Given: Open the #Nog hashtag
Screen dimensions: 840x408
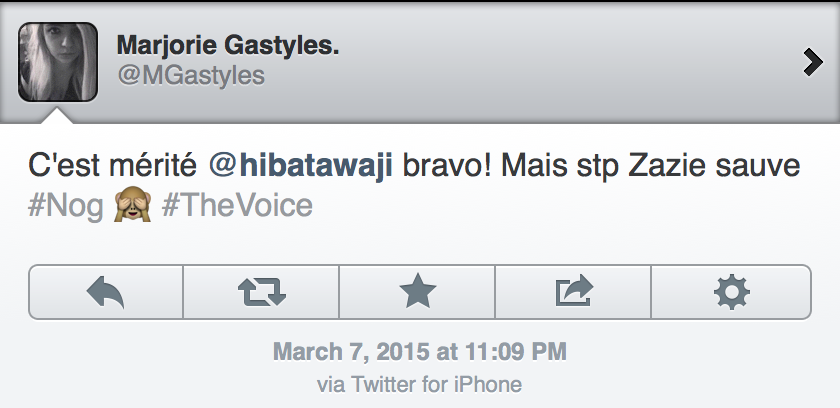Looking at the screenshot, I should point(64,206).
